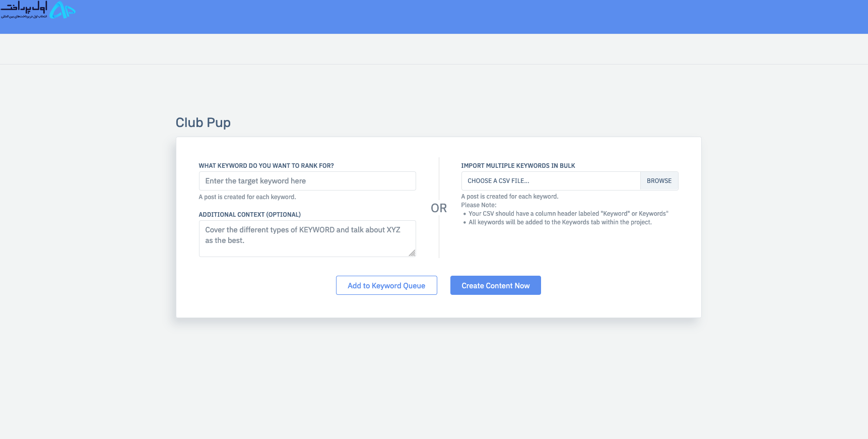The width and height of the screenshot is (868, 439).
Task: Click the Persian logo text in header
Action: (x=24, y=9)
